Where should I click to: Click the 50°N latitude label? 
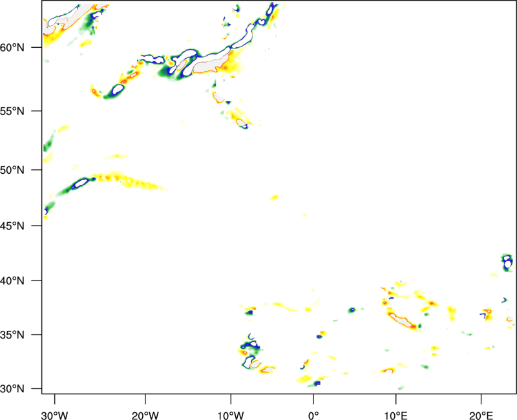click(x=12, y=170)
